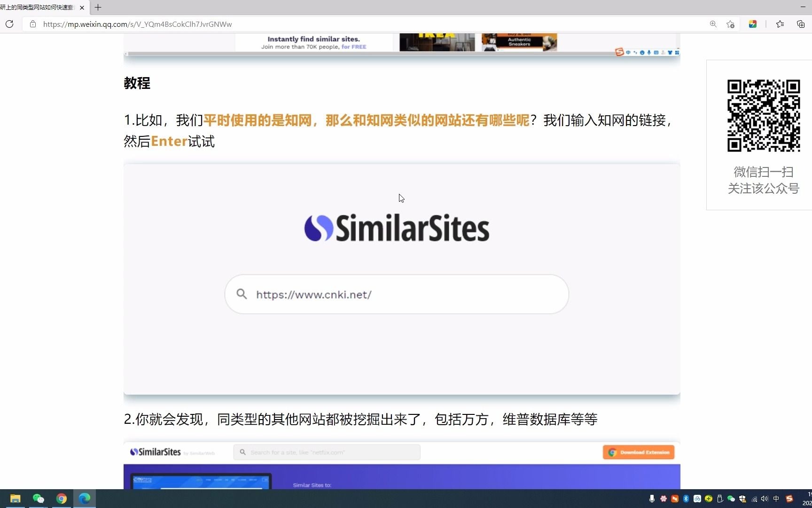Click the horizontal scrollbar in top image
Viewport: 812px width, 508px height.
pos(371,54)
